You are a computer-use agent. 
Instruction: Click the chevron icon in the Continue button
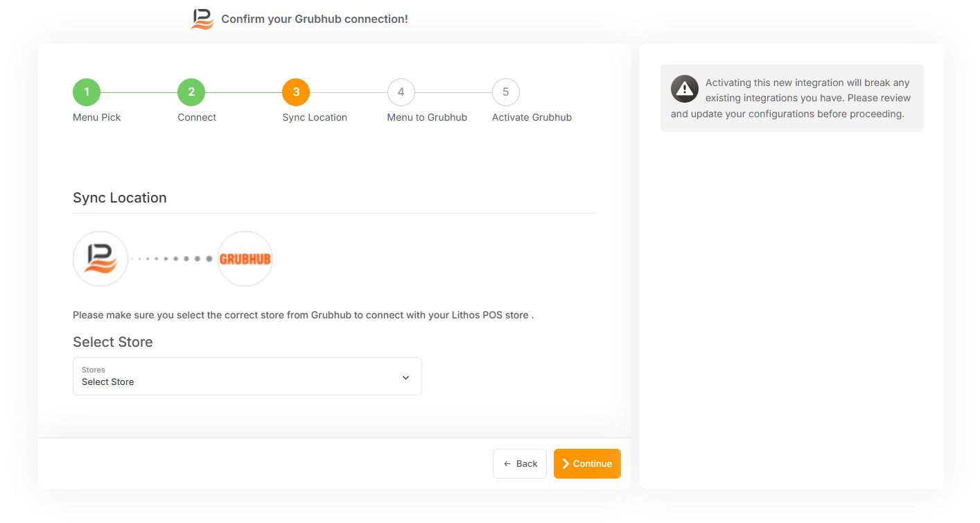point(566,464)
